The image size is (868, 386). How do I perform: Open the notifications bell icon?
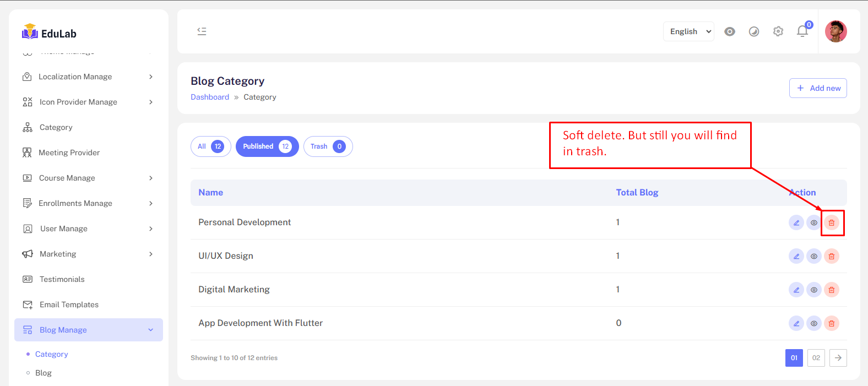pos(802,31)
